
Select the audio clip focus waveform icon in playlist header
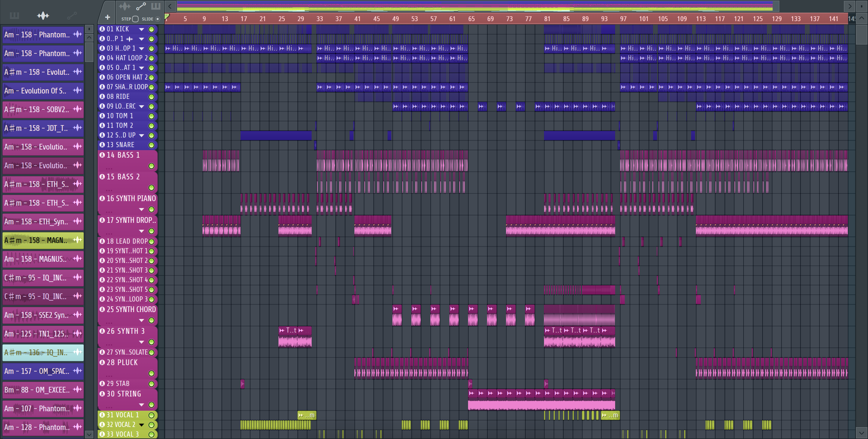click(x=125, y=6)
